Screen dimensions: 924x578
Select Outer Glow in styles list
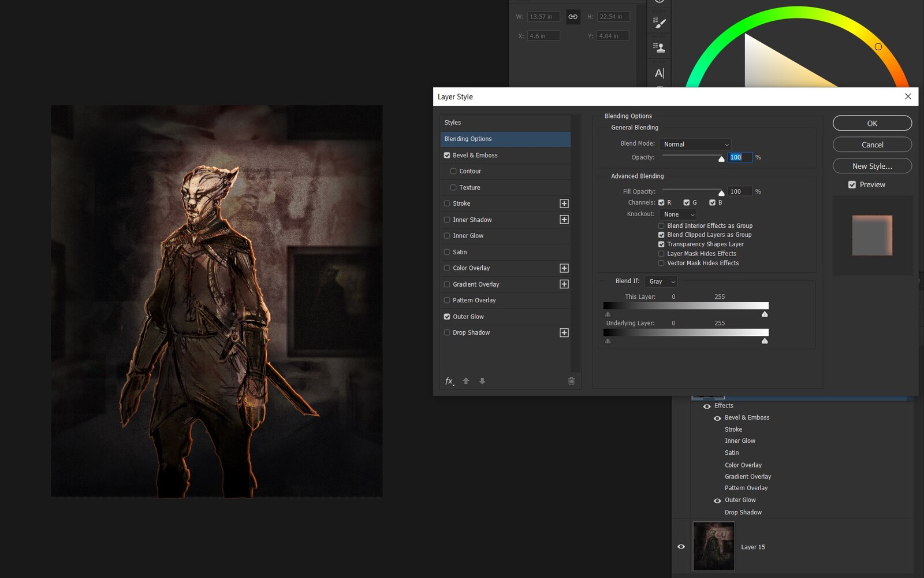click(468, 317)
